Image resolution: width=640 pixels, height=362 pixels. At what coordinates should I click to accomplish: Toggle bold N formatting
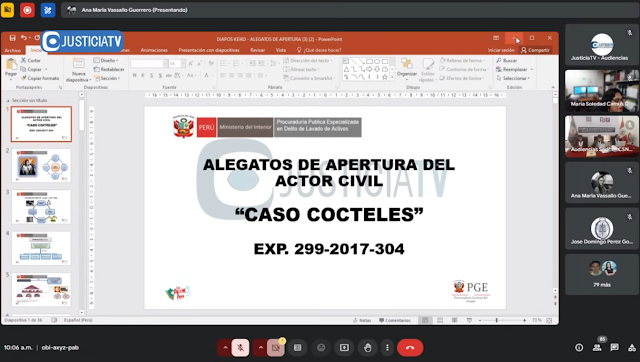[x=134, y=76]
